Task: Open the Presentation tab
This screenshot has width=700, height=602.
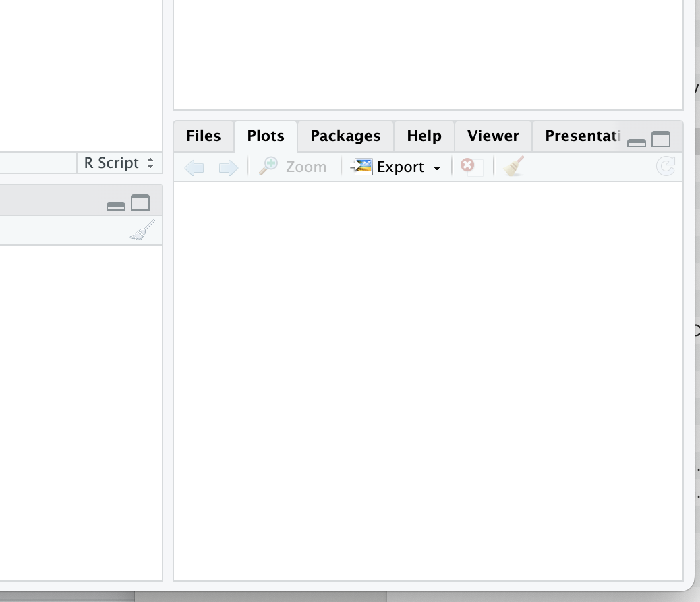Action: (581, 136)
